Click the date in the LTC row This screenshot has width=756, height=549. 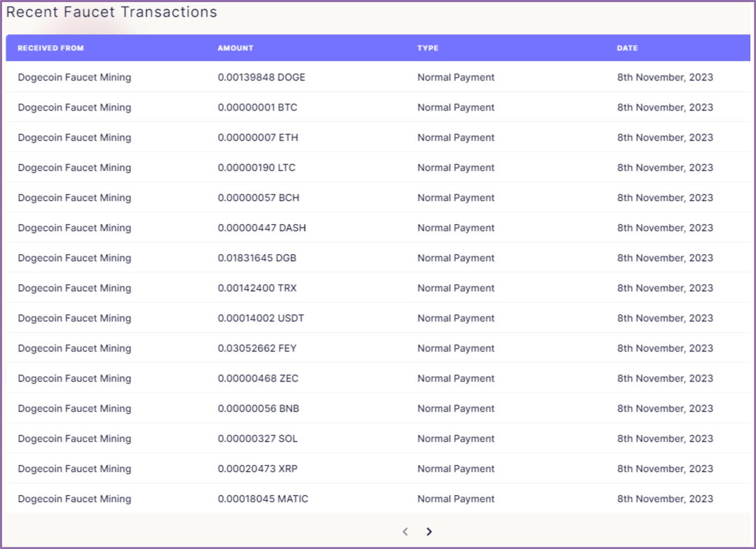(665, 168)
